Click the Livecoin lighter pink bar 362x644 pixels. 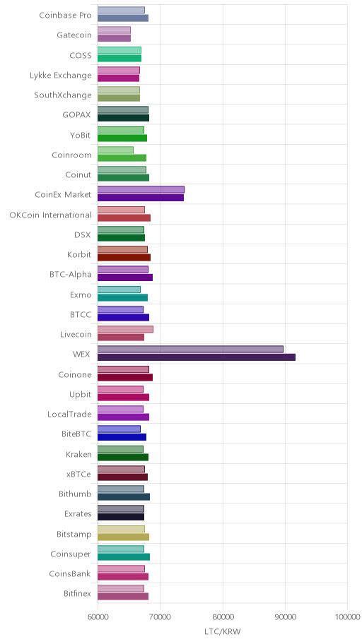(125, 329)
